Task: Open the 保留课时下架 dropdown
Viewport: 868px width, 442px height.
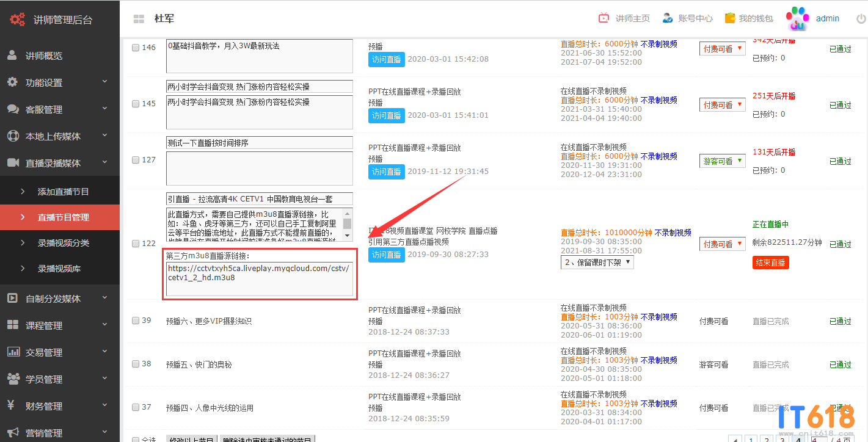Action: pos(597,263)
